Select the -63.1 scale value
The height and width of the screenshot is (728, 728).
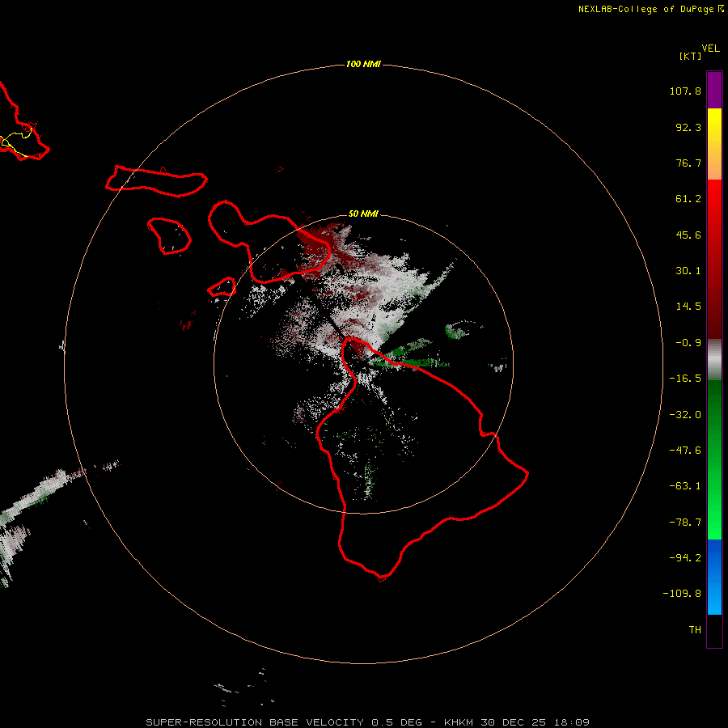(x=685, y=486)
